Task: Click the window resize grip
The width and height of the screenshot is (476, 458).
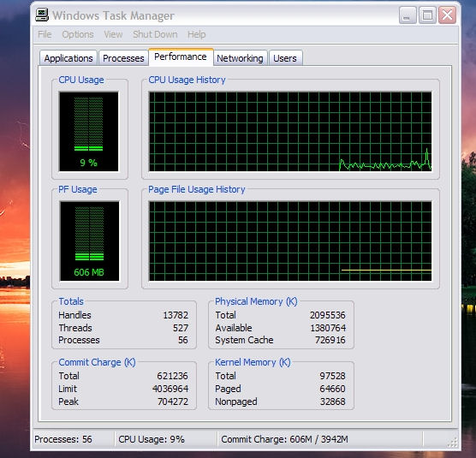Action: [x=453, y=443]
